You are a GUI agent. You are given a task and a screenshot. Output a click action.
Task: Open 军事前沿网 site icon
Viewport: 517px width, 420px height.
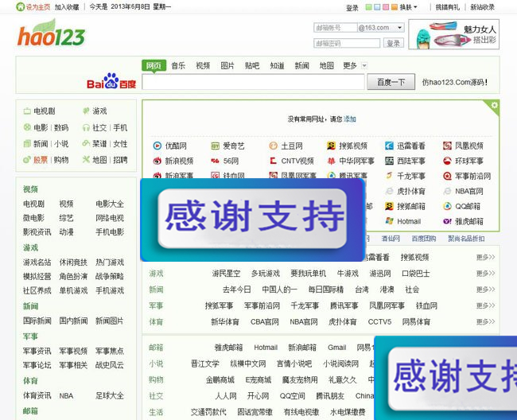pos(447,176)
